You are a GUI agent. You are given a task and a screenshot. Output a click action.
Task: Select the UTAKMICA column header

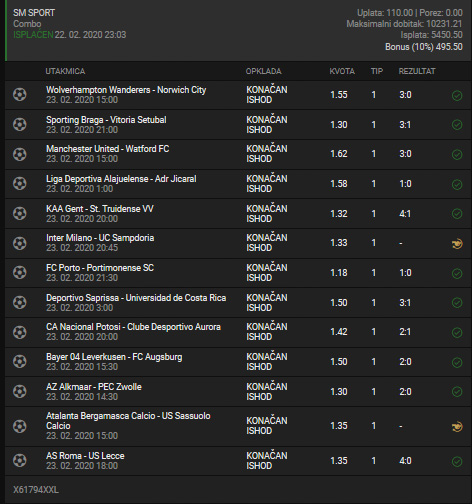(65, 71)
